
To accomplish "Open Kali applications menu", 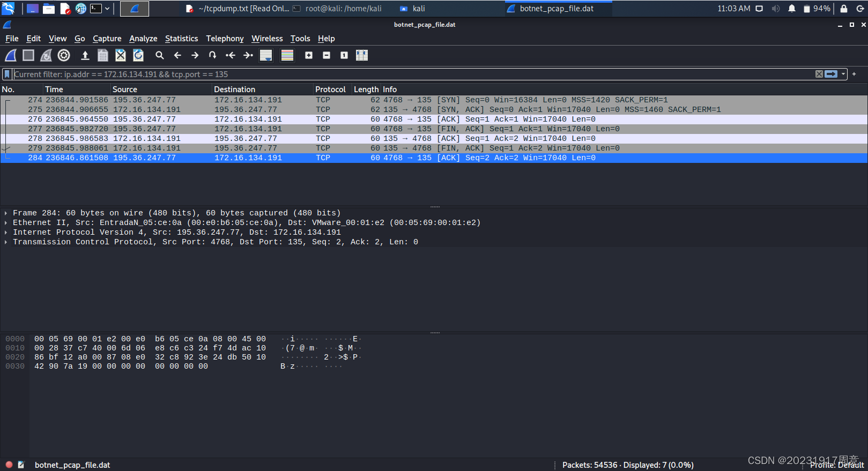I will (x=8, y=8).
